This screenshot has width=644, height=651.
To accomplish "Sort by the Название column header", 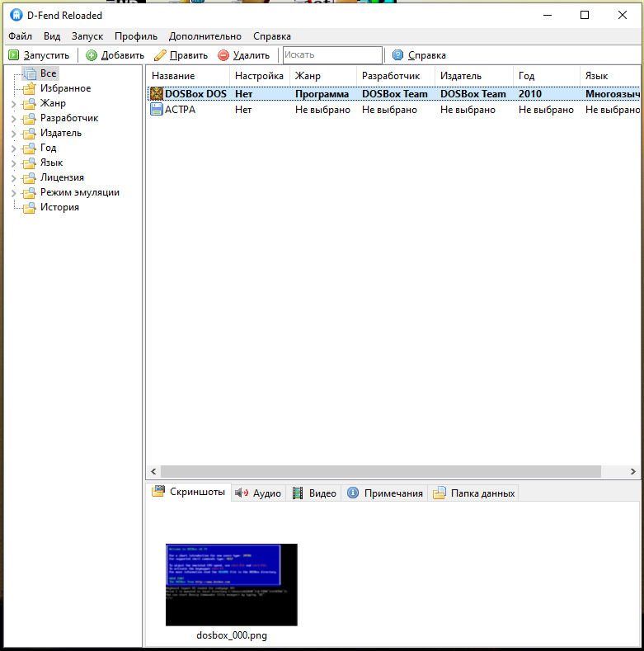I will pos(187,76).
